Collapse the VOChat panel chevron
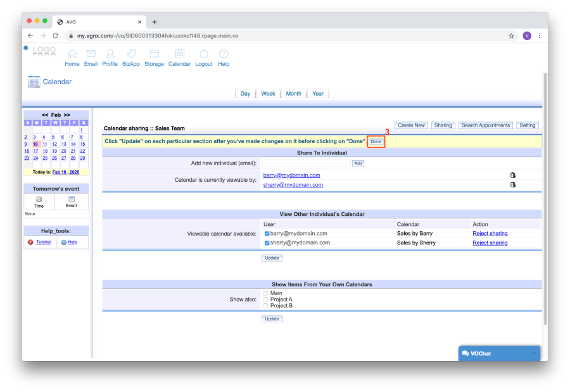The image size is (570, 392). [534, 353]
